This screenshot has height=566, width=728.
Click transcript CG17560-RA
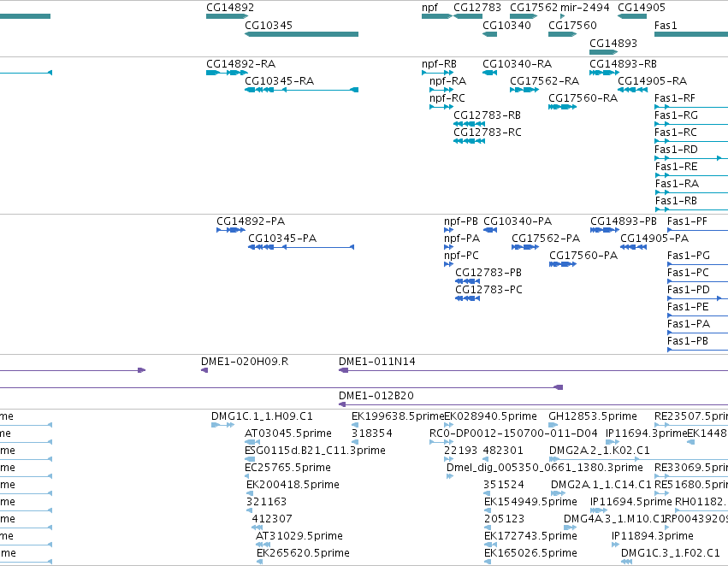tap(583, 98)
